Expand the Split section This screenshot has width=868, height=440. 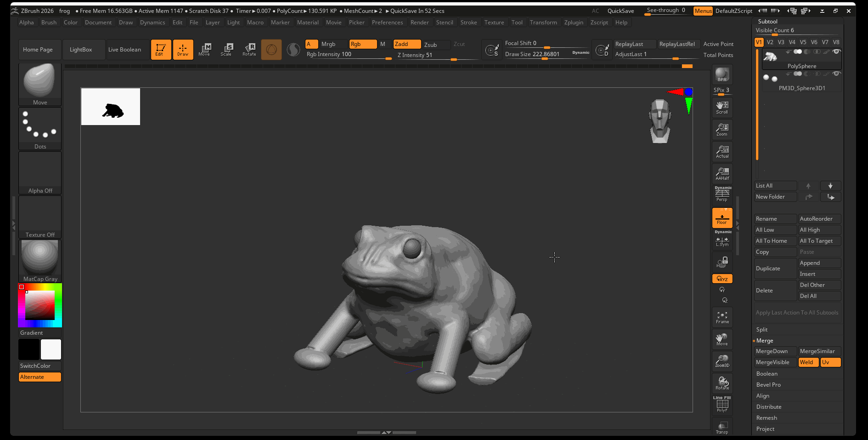tap(762, 330)
